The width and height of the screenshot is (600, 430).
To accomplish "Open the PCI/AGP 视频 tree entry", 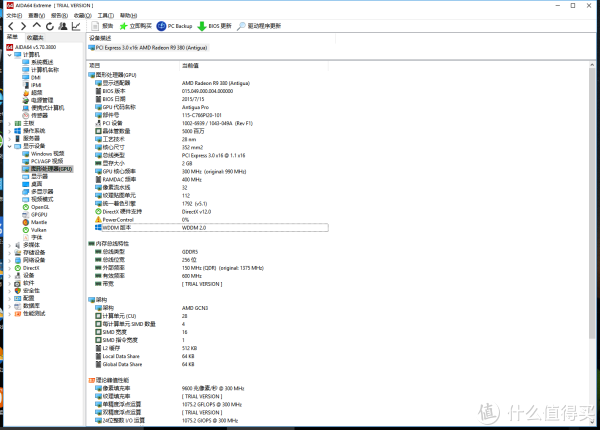I will tap(43, 161).
